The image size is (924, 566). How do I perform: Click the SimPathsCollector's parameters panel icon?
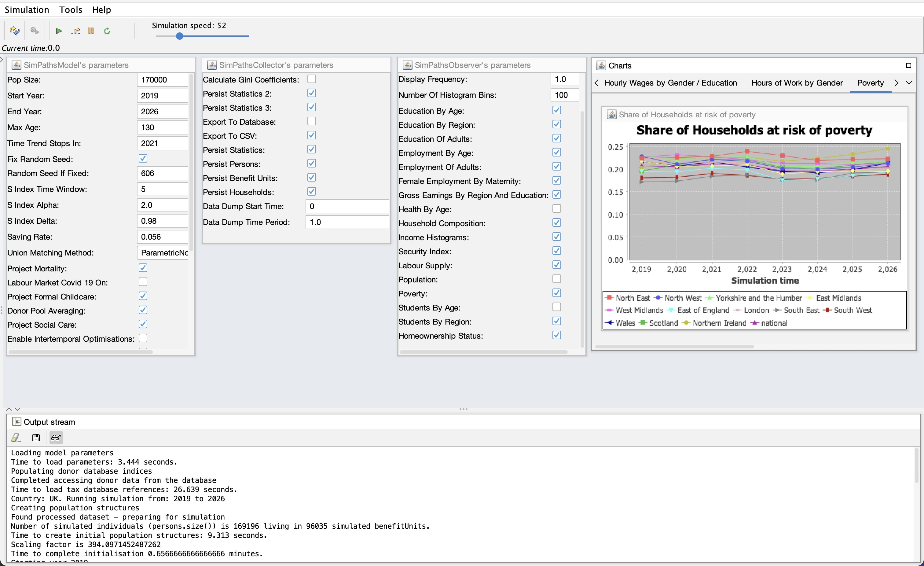pyautogui.click(x=212, y=65)
